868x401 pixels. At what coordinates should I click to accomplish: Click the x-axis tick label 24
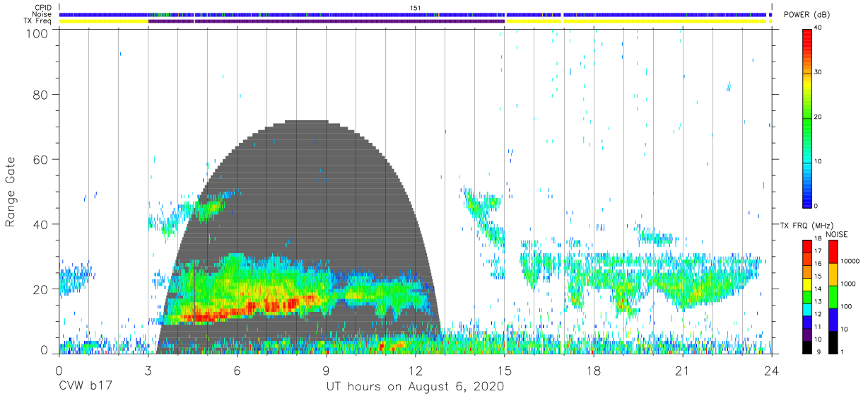[772, 370]
